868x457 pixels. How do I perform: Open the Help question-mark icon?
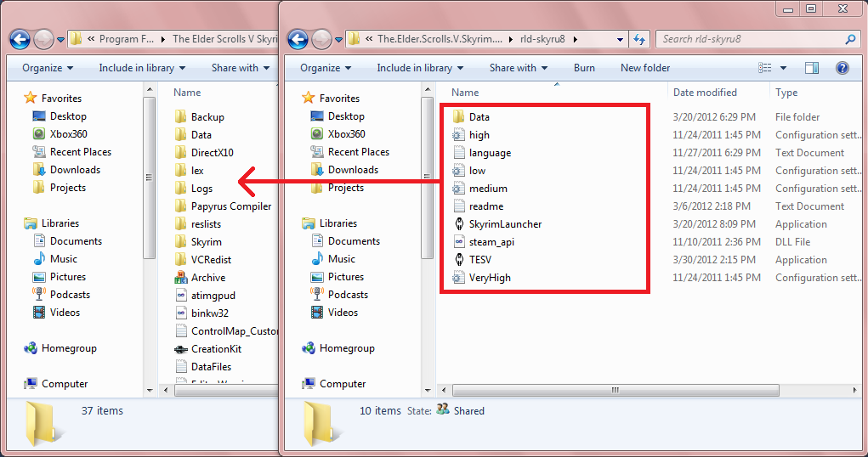tap(842, 68)
